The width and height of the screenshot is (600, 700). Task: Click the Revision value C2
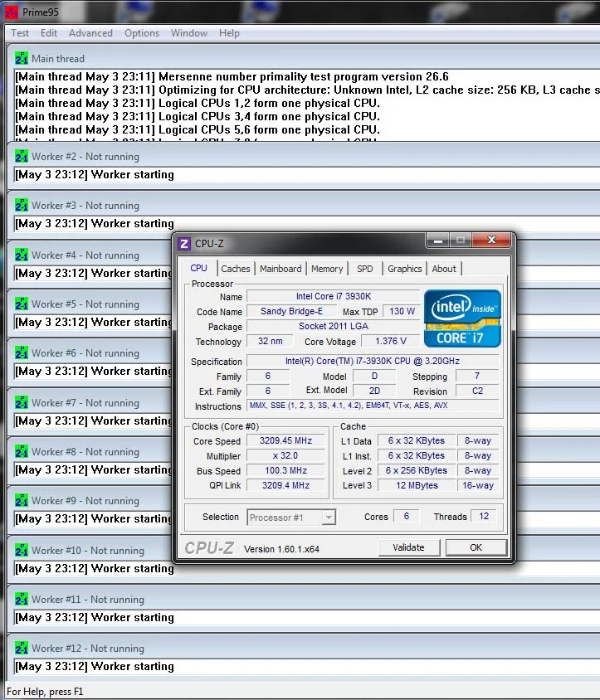477,391
